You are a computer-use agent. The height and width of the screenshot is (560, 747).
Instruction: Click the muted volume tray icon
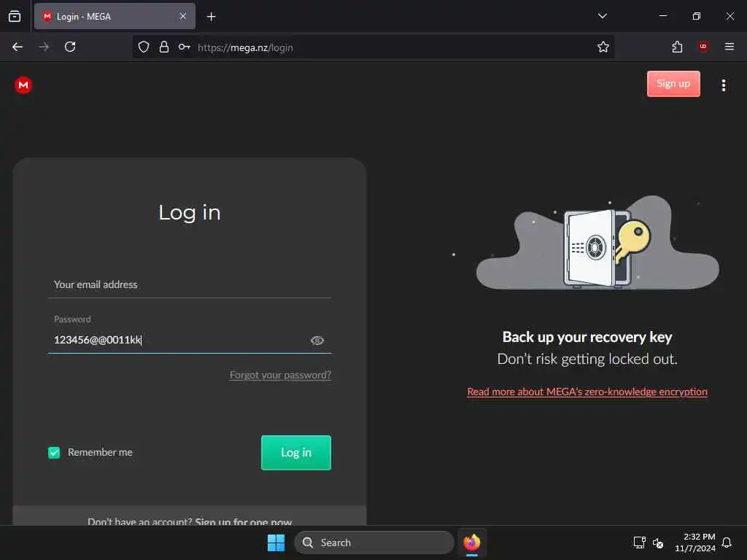click(658, 542)
